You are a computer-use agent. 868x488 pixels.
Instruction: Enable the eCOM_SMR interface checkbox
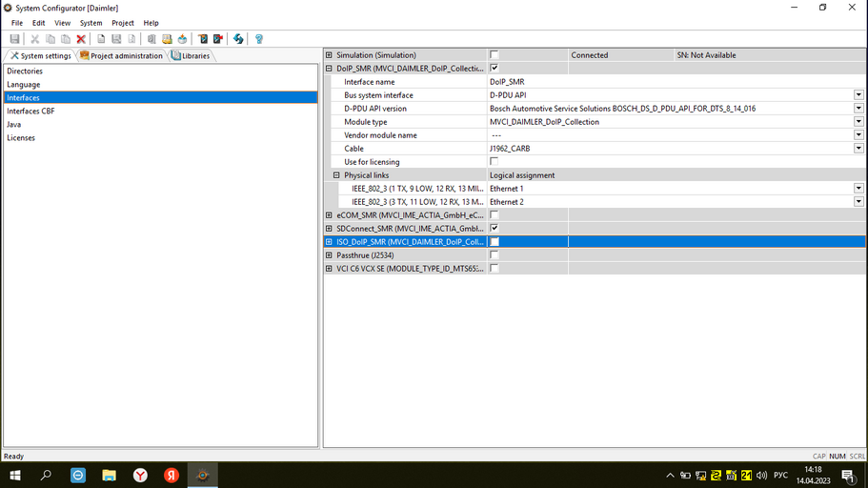[x=495, y=214]
